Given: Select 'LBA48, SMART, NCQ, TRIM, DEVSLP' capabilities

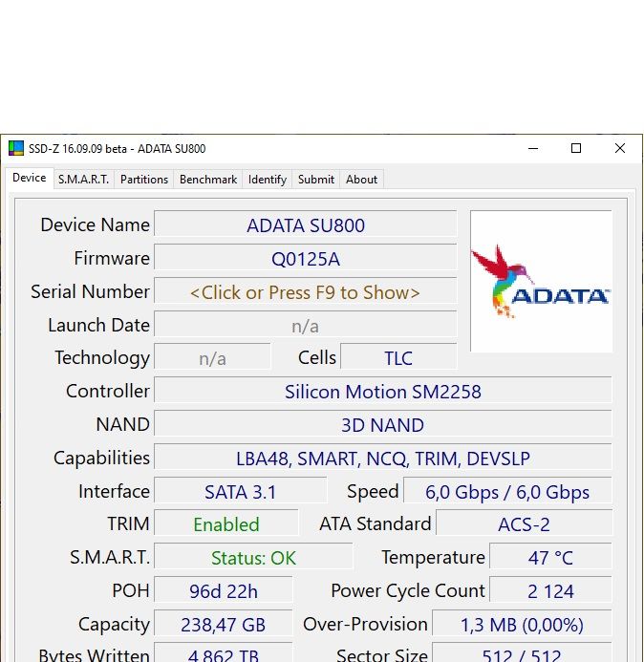Looking at the screenshot, I should (382, 459).
